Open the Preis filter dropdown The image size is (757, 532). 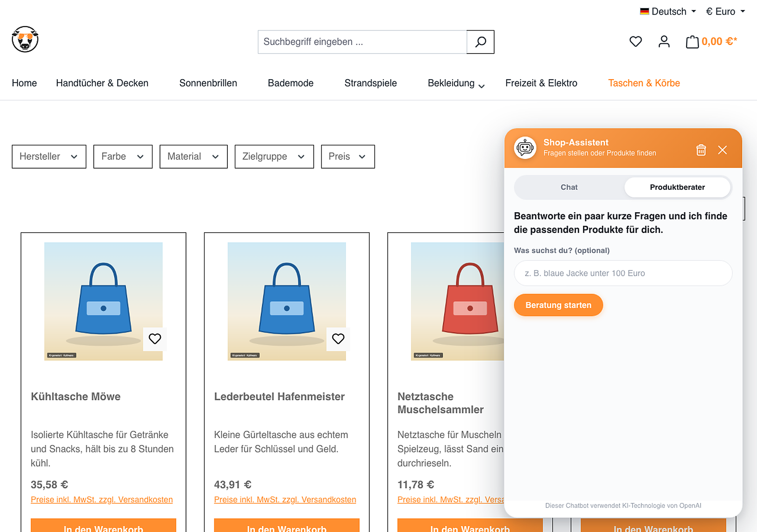(x=348, y=157)
